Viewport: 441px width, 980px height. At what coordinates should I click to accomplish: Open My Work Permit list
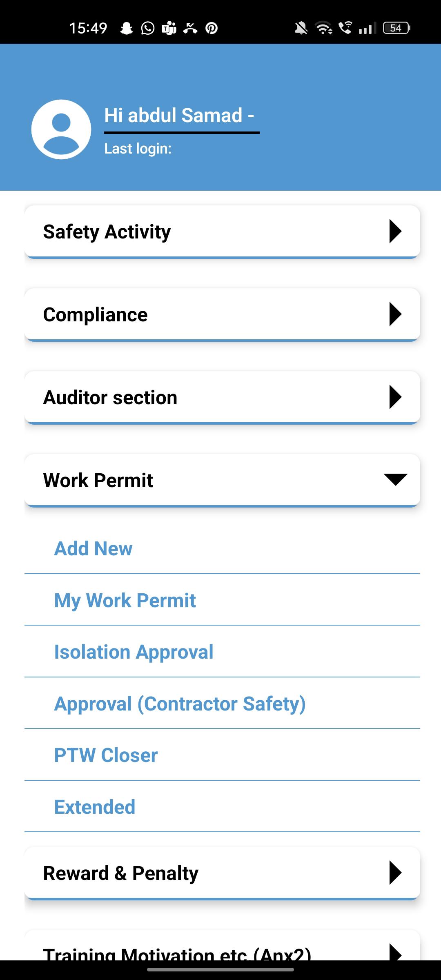click(x=125, y=600)
